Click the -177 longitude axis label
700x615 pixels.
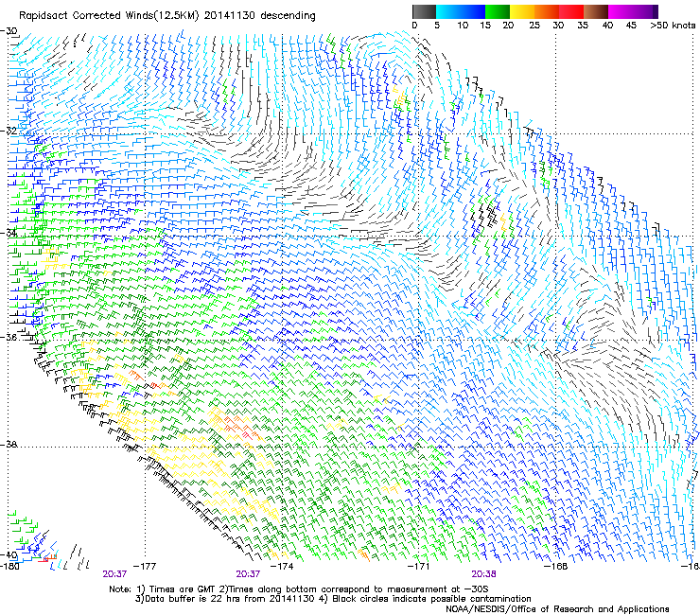tap(145, 567)
